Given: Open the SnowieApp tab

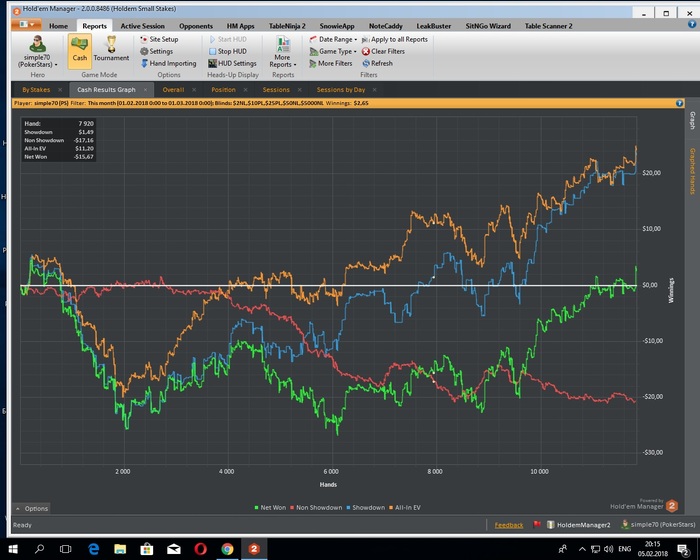Looking at the screenshot, I should coord(337,26).
